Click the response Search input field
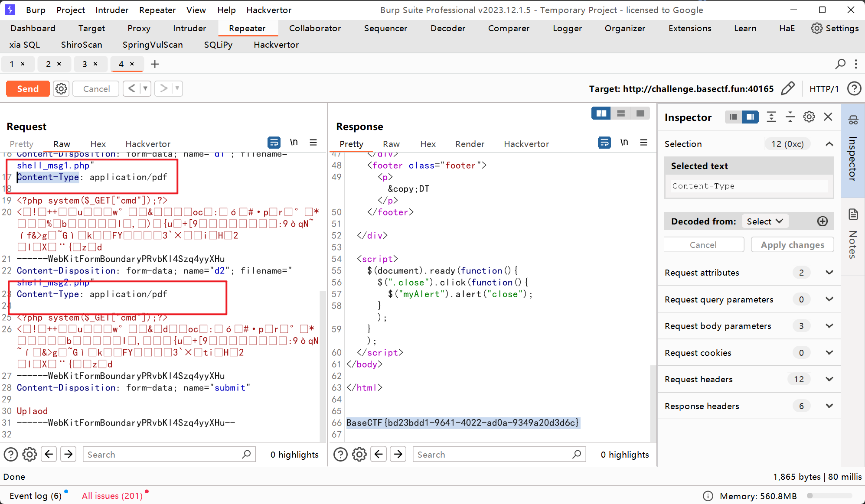This screenshot has height=504, width=865. (x=499, y=454)
